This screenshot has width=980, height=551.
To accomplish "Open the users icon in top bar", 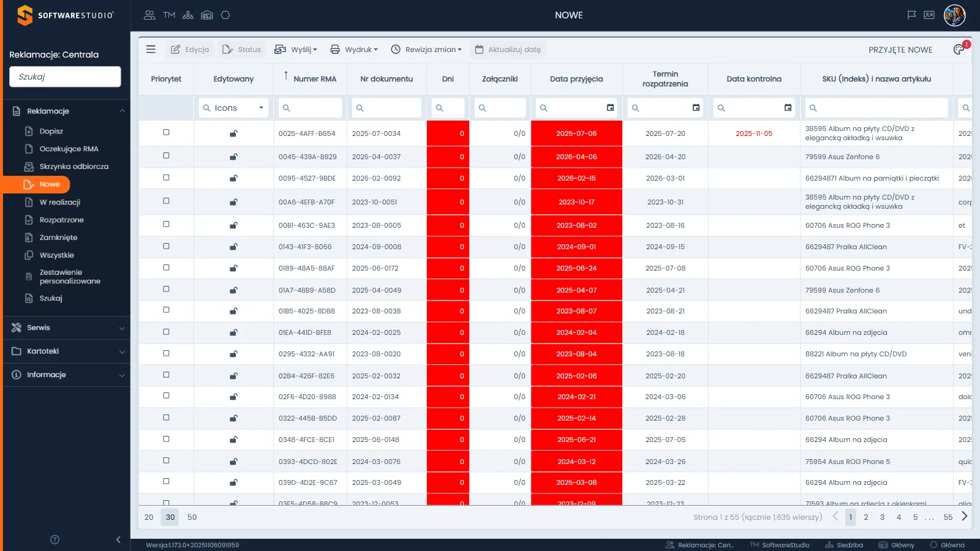I will click(x=149, y=15).
